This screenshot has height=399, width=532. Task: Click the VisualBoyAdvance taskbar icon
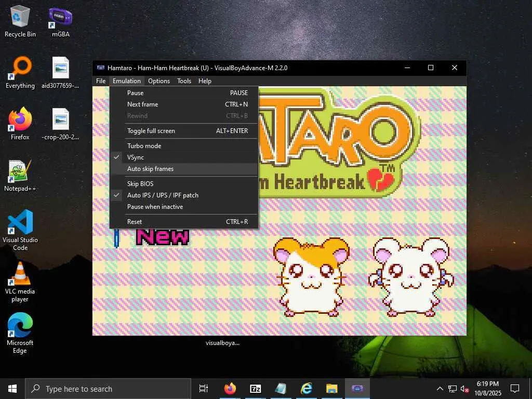(357, 389)
